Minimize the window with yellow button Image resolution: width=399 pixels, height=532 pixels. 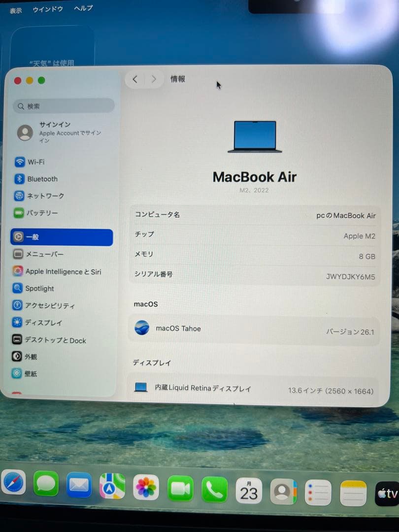30,80
